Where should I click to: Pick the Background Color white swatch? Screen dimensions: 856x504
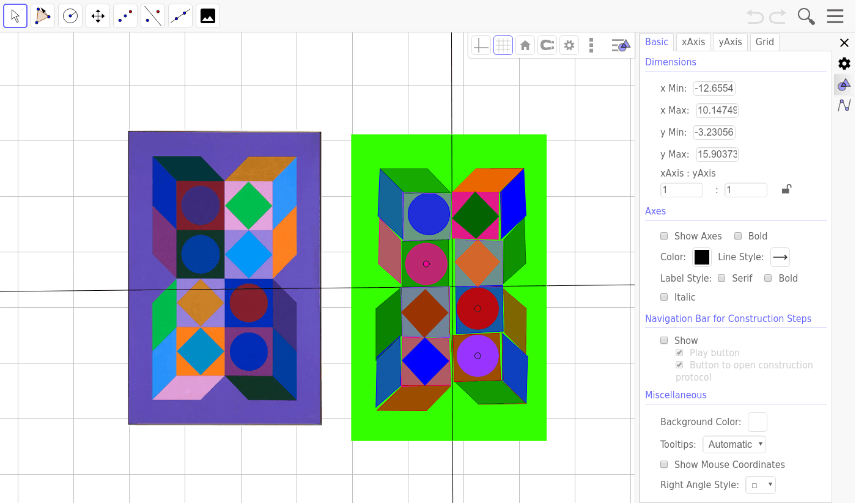click(x=758, y=422)
